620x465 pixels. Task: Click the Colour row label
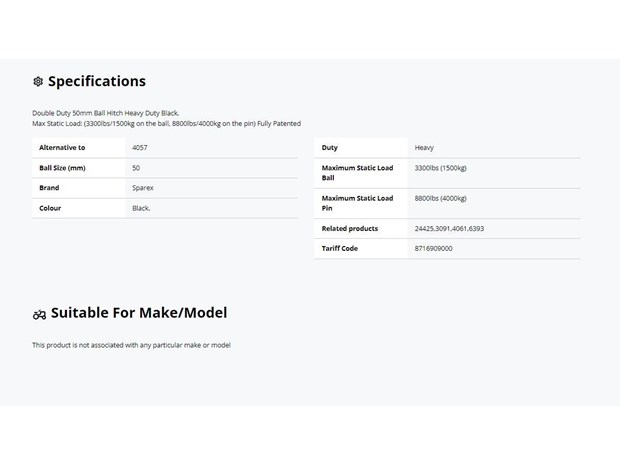[x=50, y=208]
